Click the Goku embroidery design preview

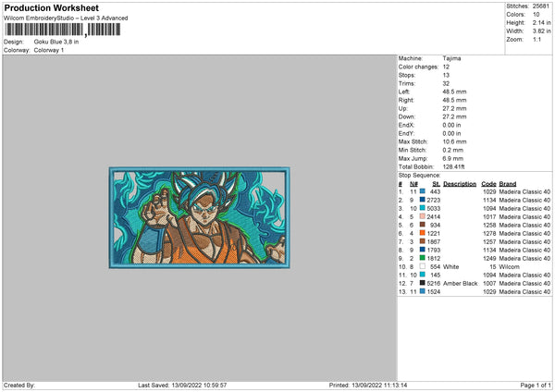click(199, 217)
